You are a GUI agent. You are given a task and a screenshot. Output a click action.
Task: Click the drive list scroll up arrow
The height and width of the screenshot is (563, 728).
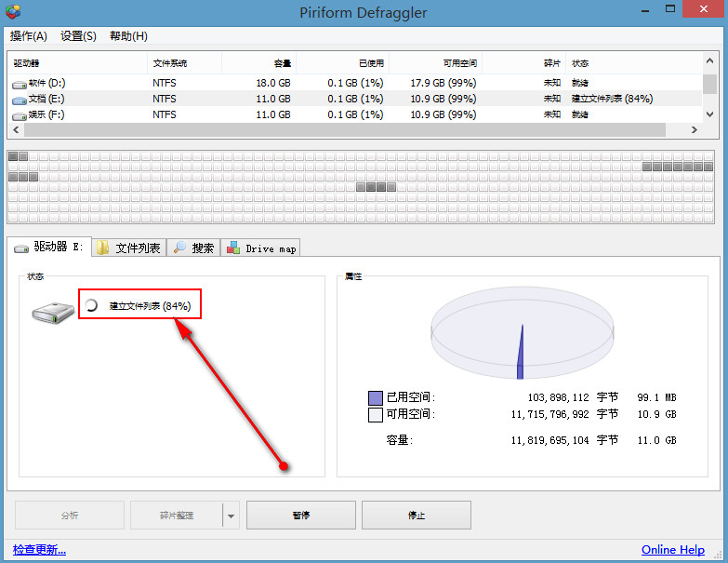pyautogui.click(x=709, y=60)
